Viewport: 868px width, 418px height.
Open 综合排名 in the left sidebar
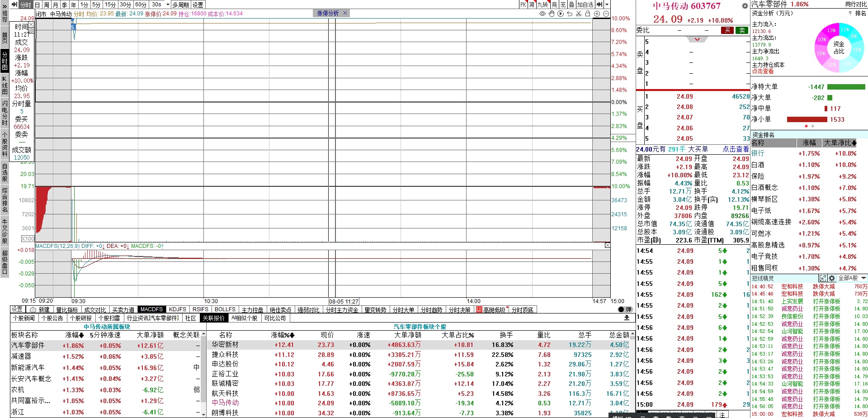pyautogui.click(x=5, y=200)
